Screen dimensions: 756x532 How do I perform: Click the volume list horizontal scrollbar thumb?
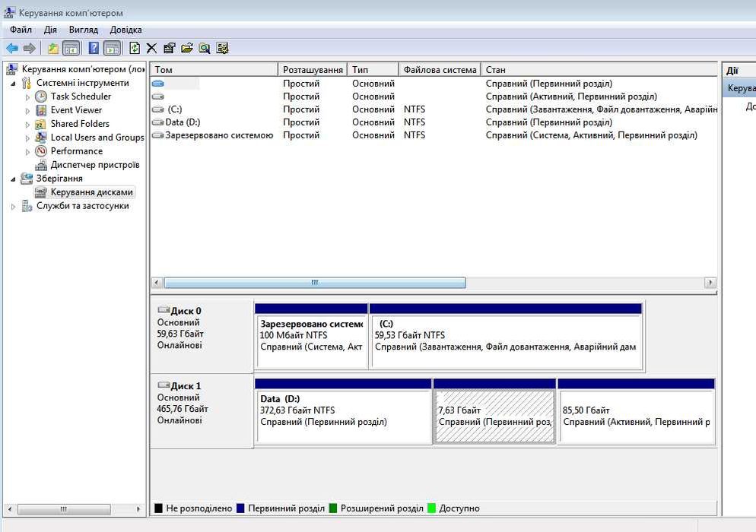pyautogui.click(x=315, y=283)
